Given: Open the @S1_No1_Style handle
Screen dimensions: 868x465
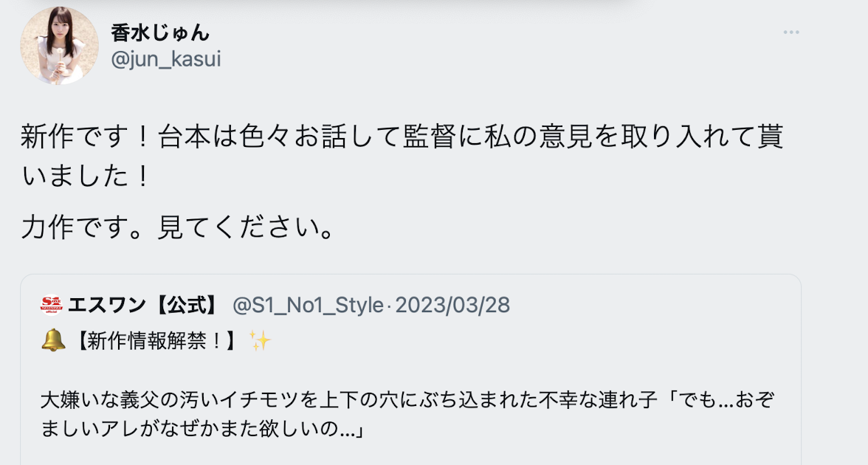Looking at the screenshot, I should pyautogui.click(x=308, y=305).
